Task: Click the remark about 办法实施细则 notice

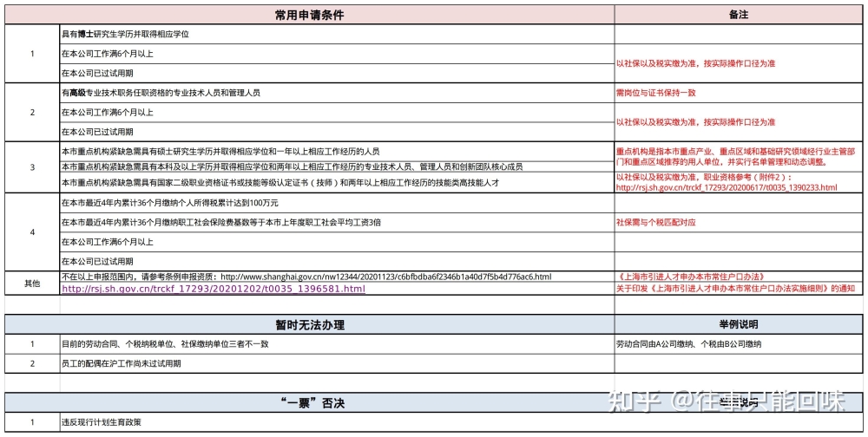Action: click(736, 289)
